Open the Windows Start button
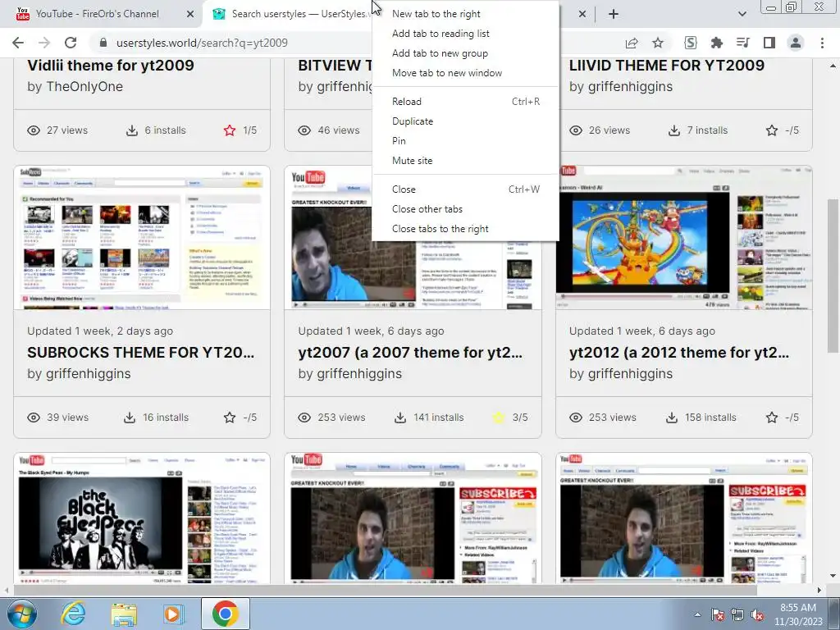840x630 pixels. coord(21,614)
